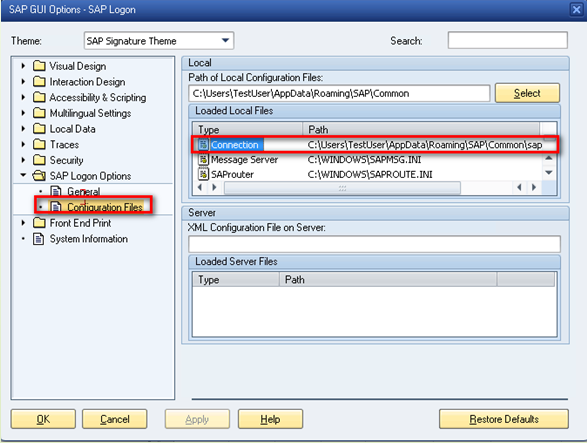
Task: Expand the Traces tree node
Action: [23, 144]
